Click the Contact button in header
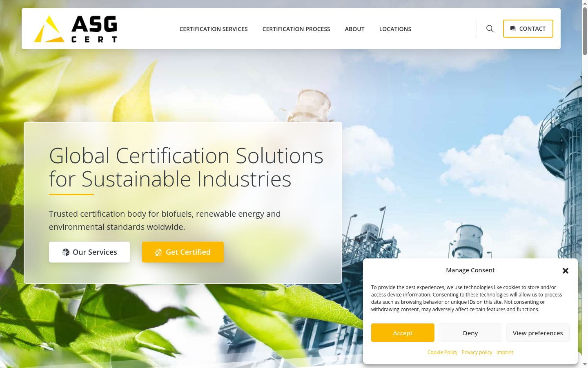This screenshot has width=588, height=368. pyautogui.click(x=528, y=29)
